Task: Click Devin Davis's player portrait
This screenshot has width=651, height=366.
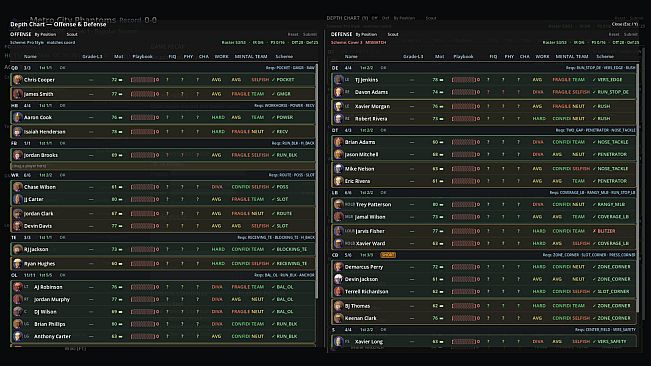Action: coord(17,226)
